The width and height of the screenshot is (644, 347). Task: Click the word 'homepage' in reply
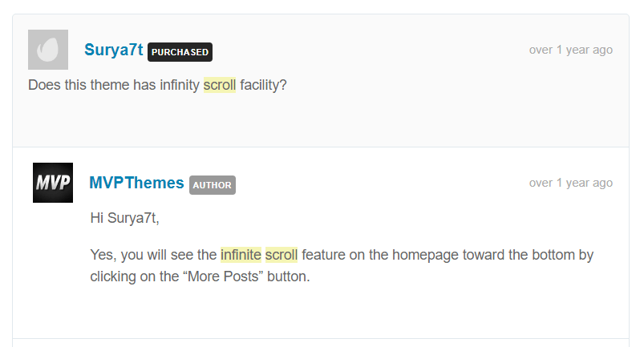(x=426, y=255)
